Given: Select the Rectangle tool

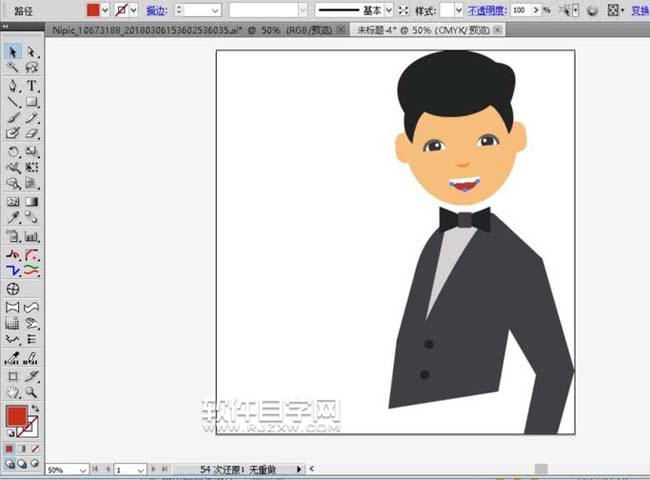Looking at the screenshot, I should [32, 101].
